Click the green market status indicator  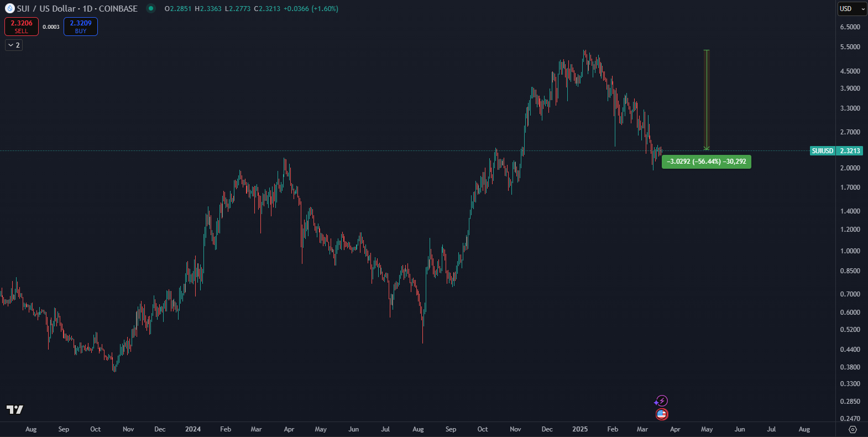(x=150, y=8)
